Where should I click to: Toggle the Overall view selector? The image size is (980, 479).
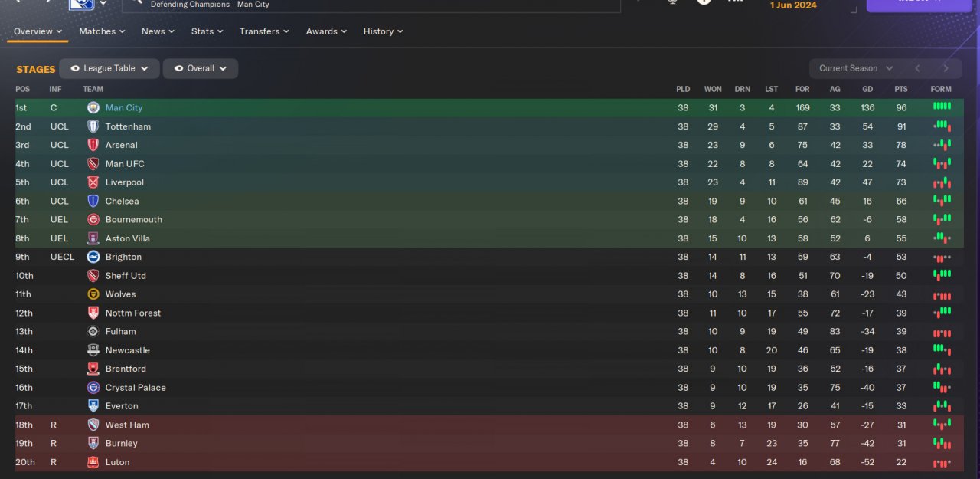pos(201,68)
